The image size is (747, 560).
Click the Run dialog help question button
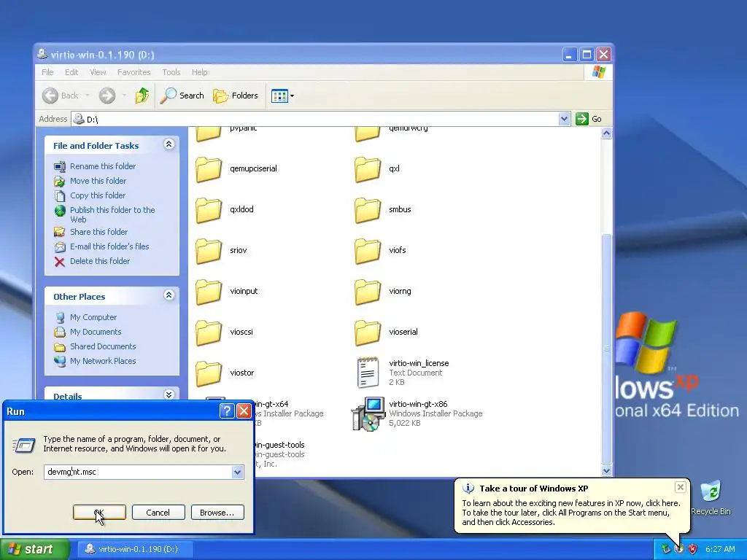coord(228,411)
